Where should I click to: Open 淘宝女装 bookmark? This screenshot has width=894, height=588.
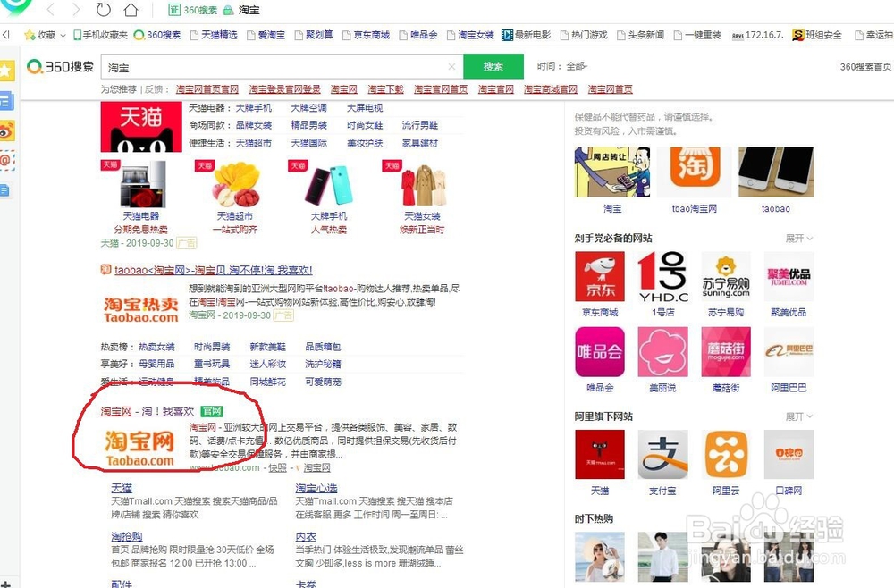[x=470, y=35]
